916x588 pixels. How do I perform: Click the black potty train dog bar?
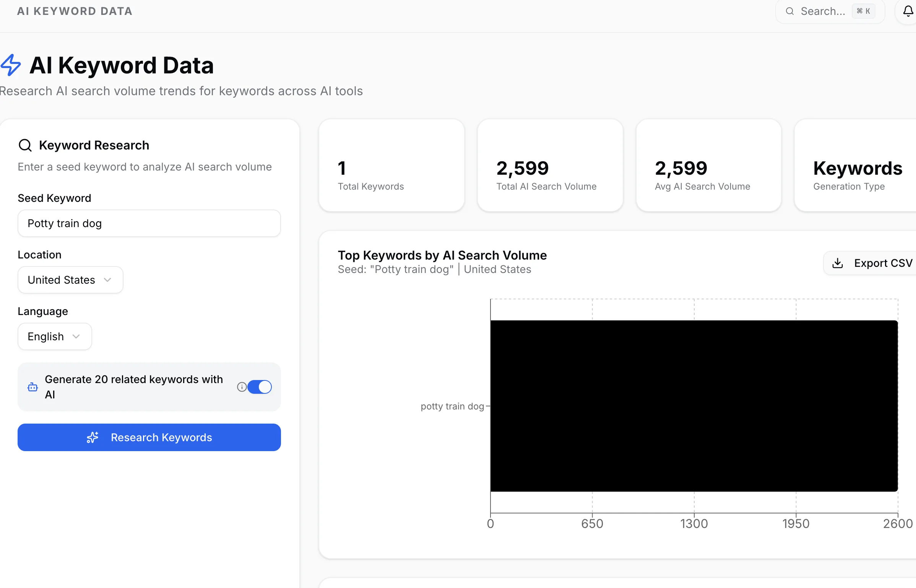[694, 406]
